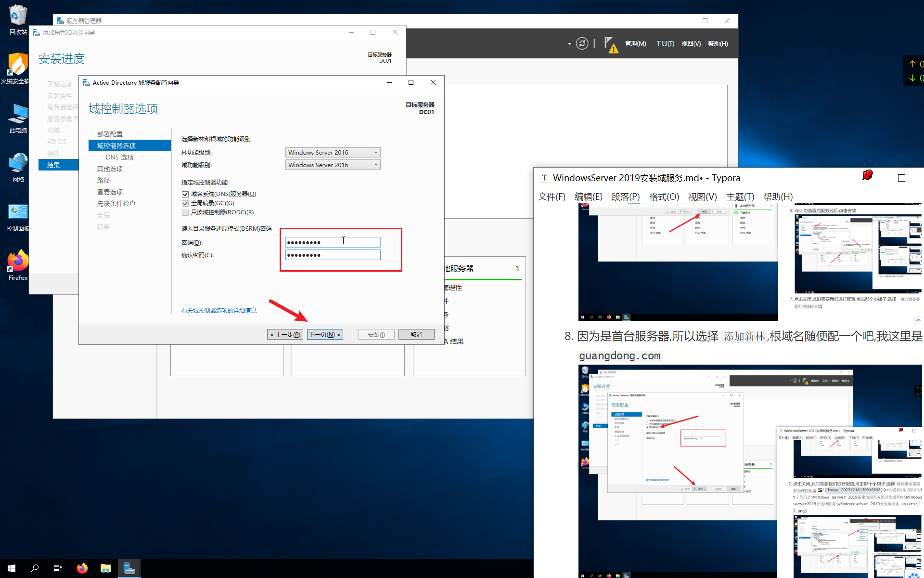Toggle the Global Catalog (GC) checkbox

tap(185, 203)
